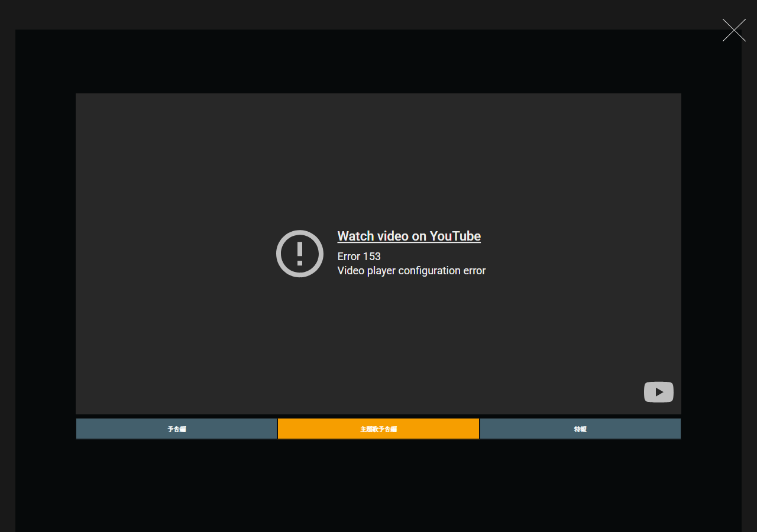Click the black modal area below the tabs

[x=378, y=485]
